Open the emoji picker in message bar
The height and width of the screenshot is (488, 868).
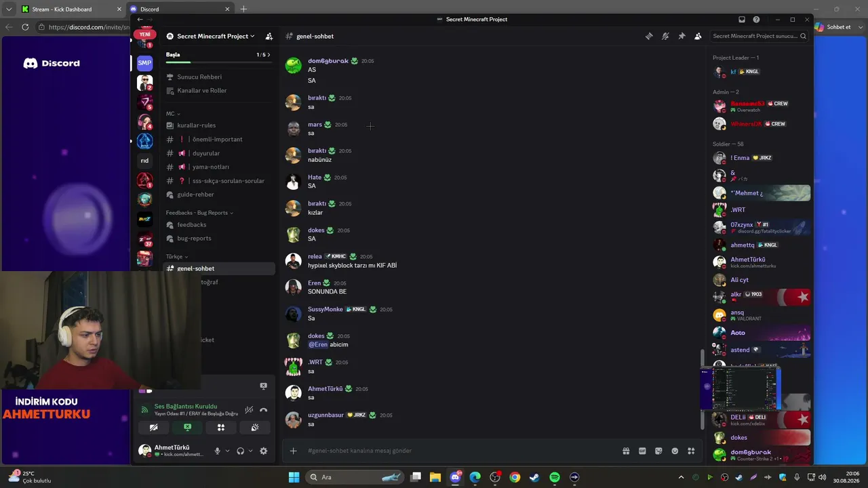[675, 451]
